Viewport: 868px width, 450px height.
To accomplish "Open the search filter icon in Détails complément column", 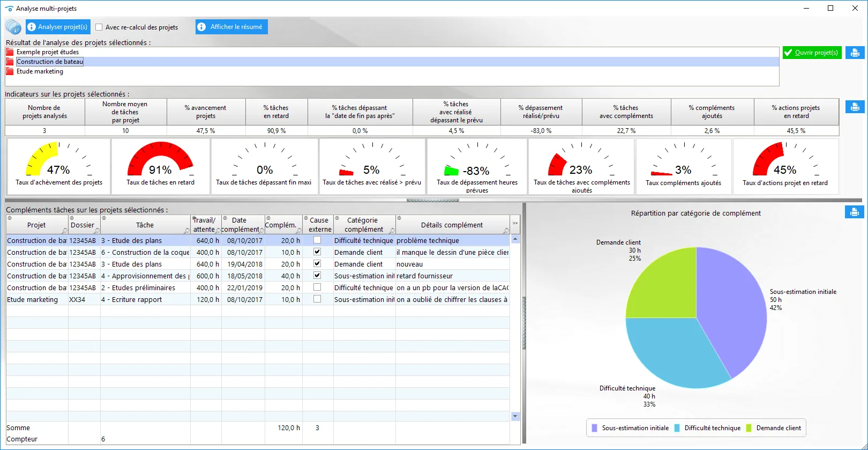I will click(506, 231).
